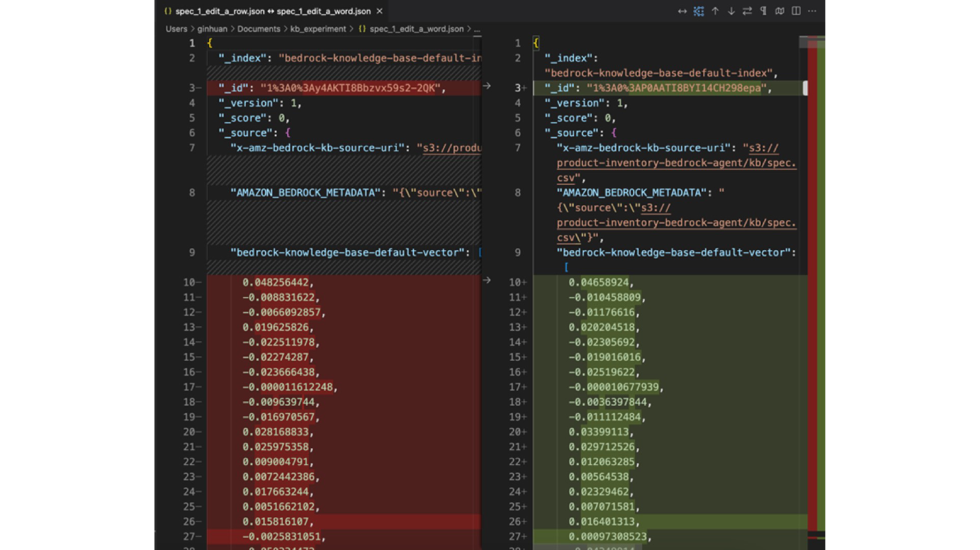The width and height of the screenshot is (980, 550).
Task: Expand the Users breadcrumb segment
Action: coord(176,29)
